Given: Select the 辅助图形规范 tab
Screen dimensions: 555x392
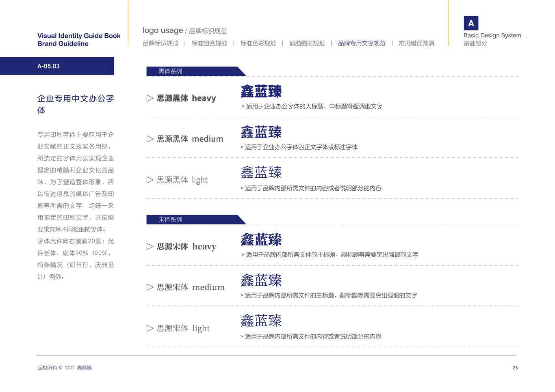Looking at the screenshot, I should (x=307, y=43).
